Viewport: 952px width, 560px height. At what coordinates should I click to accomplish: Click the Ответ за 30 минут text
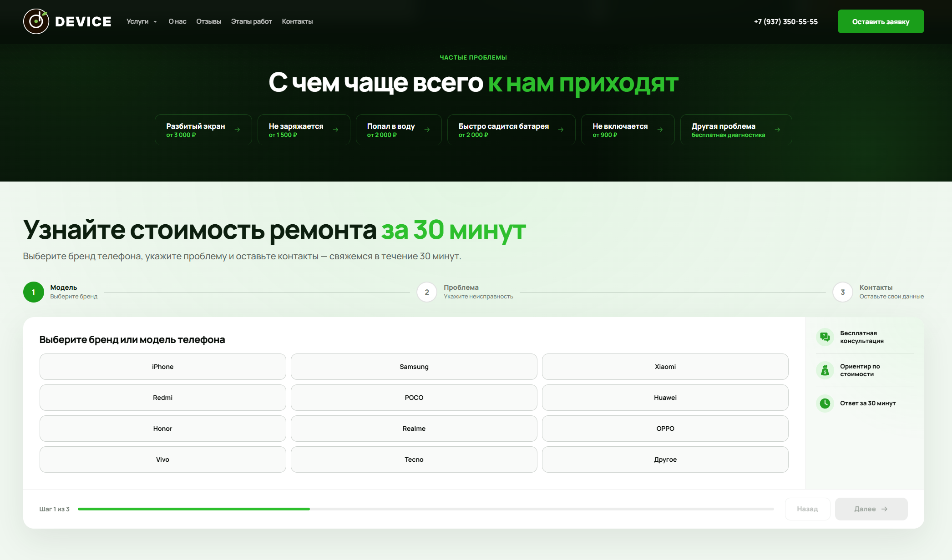868,403
